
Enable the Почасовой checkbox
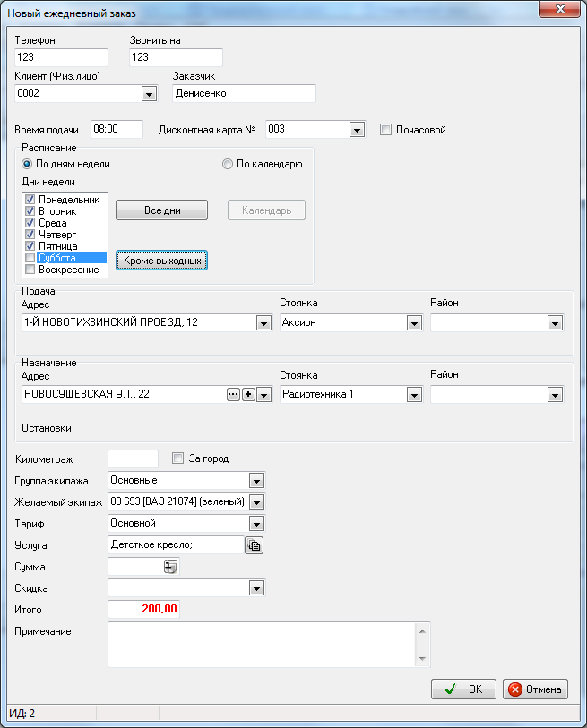pyautogui.click(x=387, y=130)
